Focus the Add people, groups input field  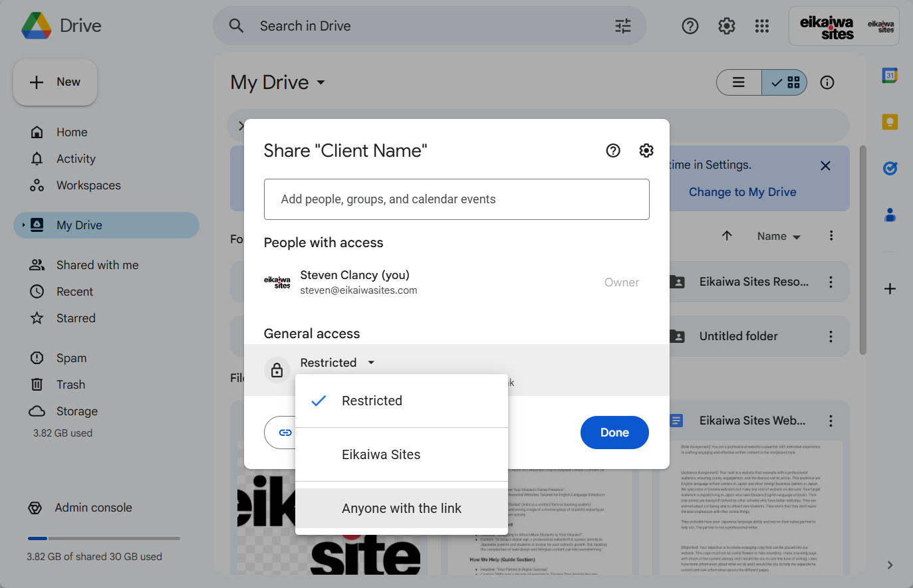click(457, 199)
